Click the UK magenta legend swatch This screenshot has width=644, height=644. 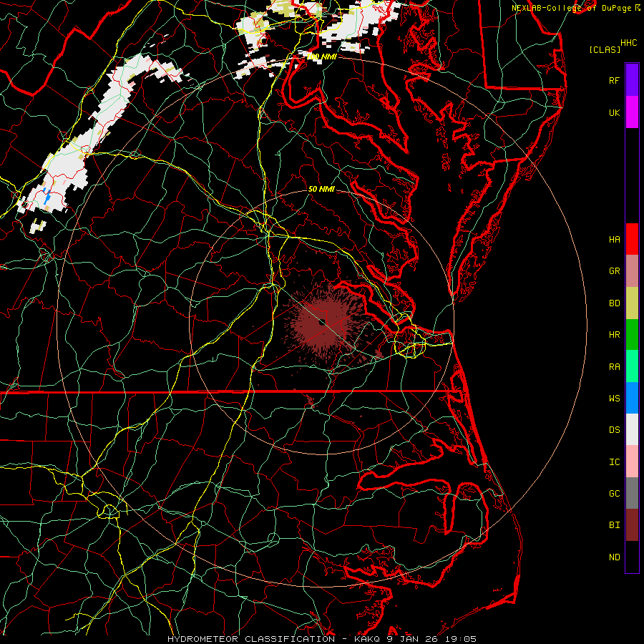[632, 112]
